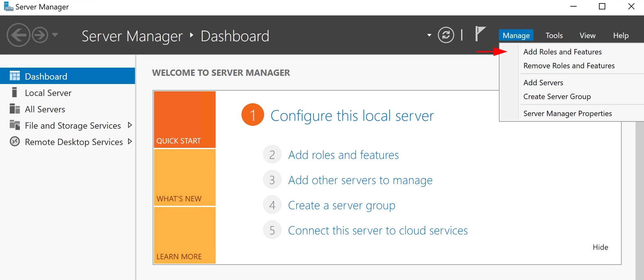
Task: Click the forward navigation arrow icon
Action: (40, 35)
